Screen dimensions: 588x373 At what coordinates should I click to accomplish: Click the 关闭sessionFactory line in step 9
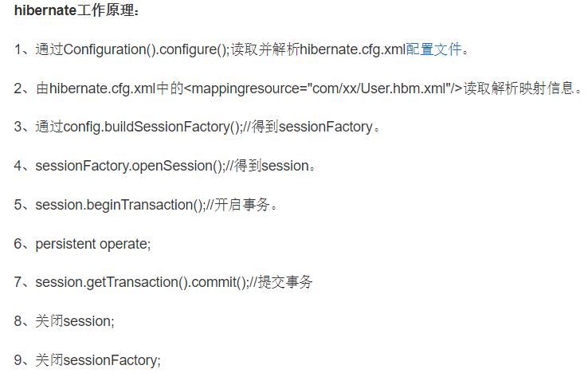click(98, 360)
